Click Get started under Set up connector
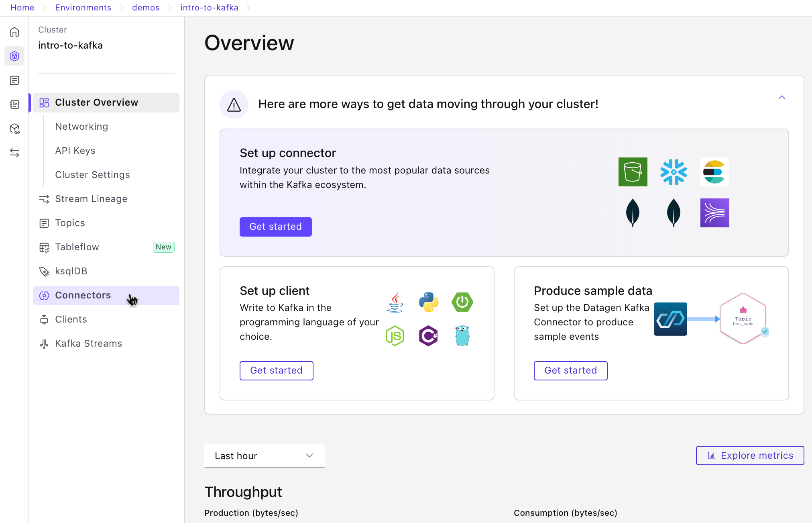 [x=275, y=227]
